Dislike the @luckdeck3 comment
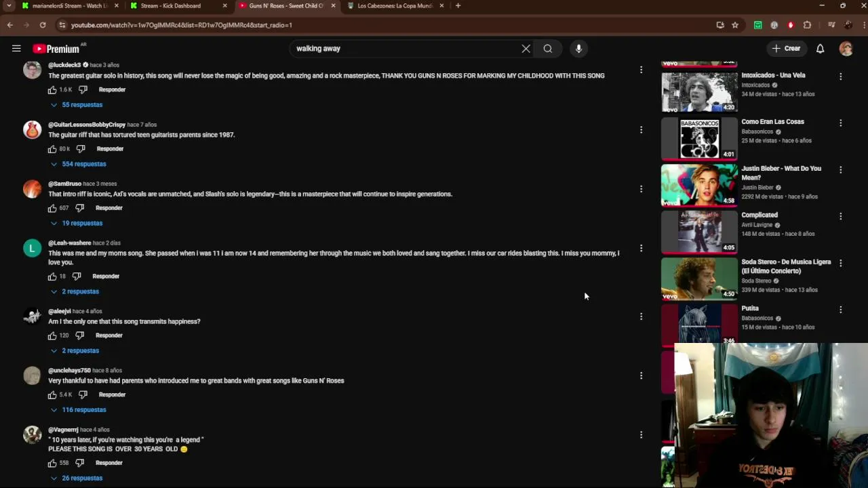Screen dimensions: 868x488 coord(83,89)
